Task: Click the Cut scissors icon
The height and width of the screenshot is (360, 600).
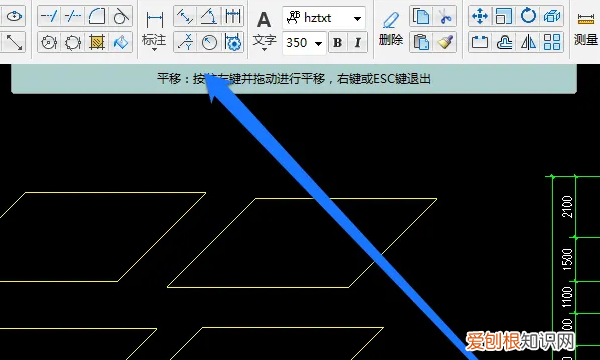Action: click(445, 16)
